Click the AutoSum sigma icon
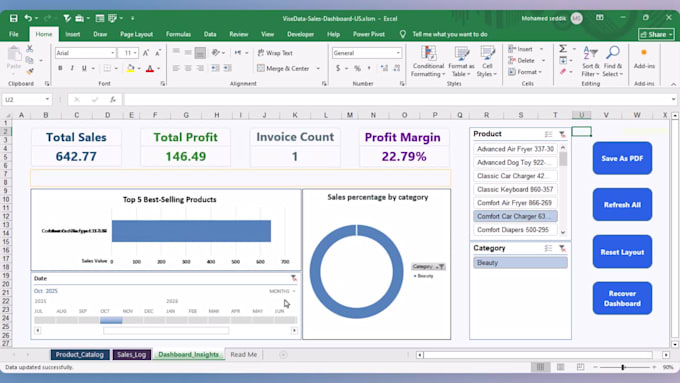The image size is (680, 383). pos(563,49)
